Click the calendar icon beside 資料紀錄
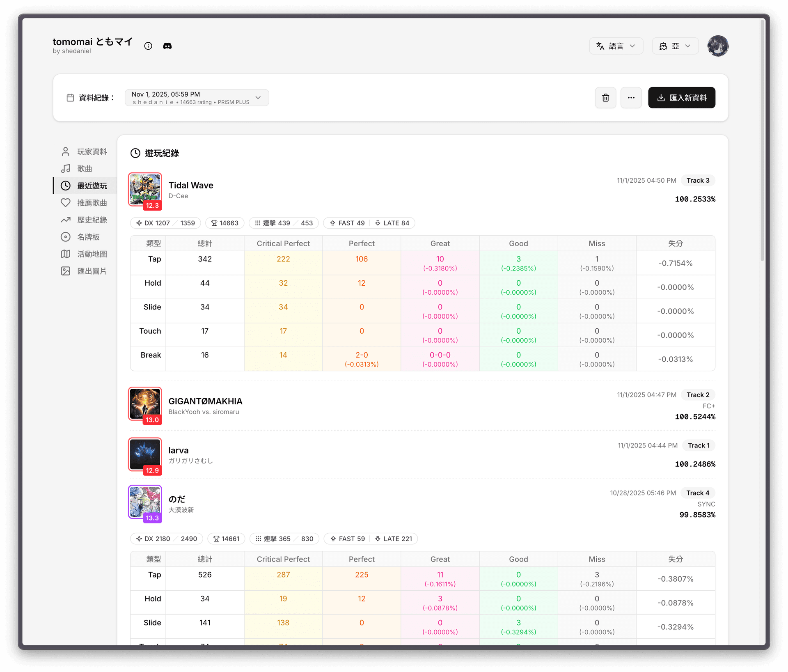 coord(70,98)
